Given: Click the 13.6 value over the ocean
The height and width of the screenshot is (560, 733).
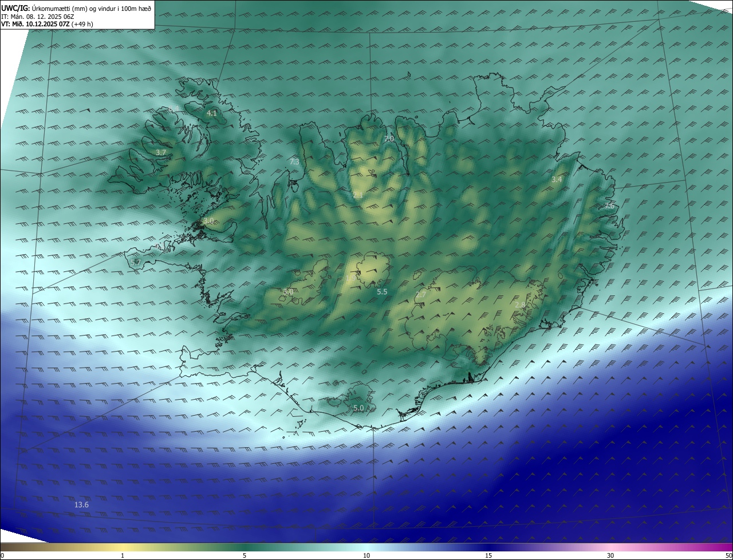Looking at the screenshot, I should [x=82, y=504].
